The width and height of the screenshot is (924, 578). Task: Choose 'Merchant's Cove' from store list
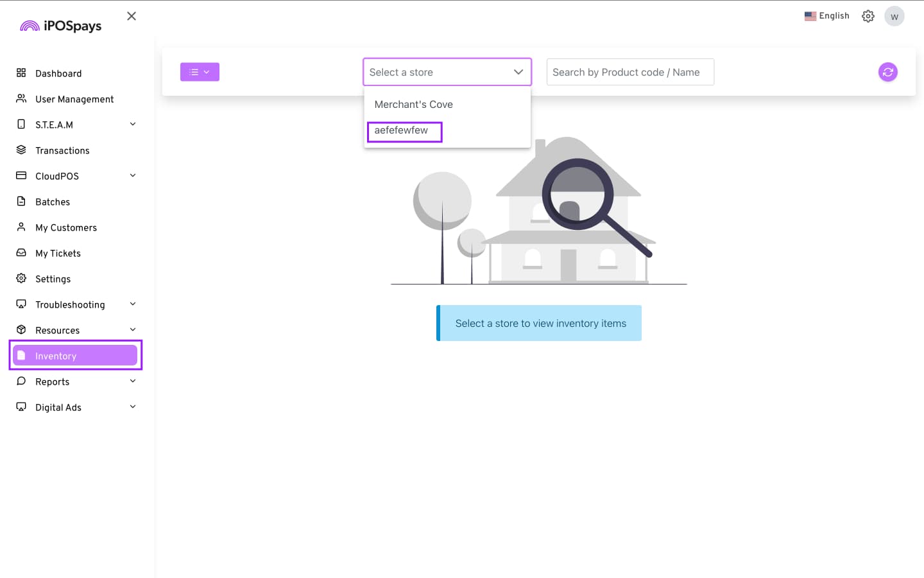click(414, 105)
